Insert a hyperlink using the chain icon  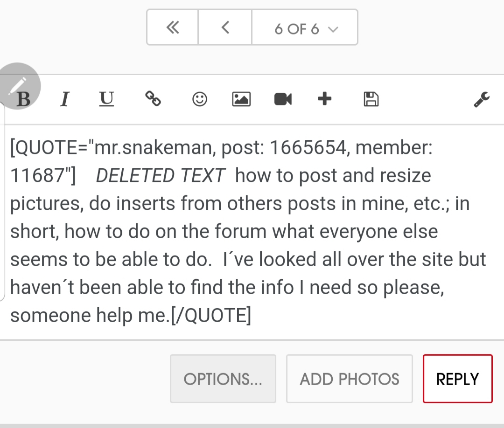tap(153, 99)
